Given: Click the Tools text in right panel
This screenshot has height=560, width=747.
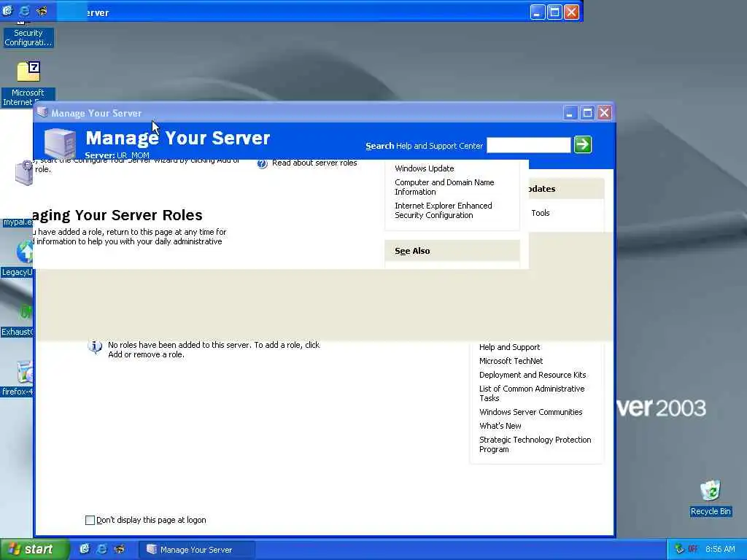Looking at the screenshot, I should coord(541,213).
